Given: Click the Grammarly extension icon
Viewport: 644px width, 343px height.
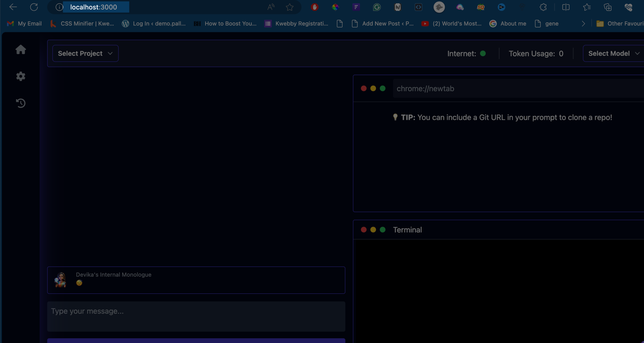Looking at the screenshot, I should [377, 7].
